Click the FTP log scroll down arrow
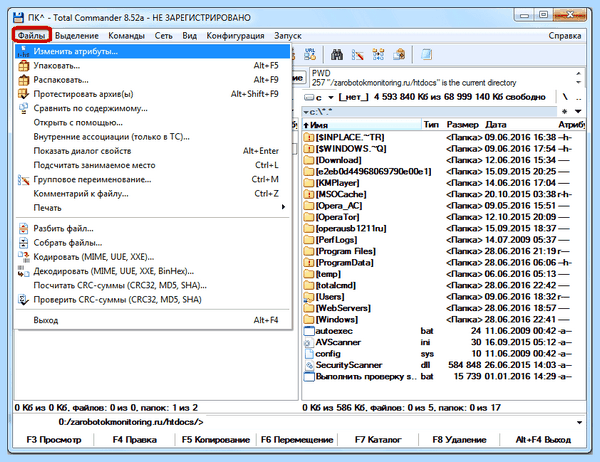600x462 pixels. tap(579, 82)
